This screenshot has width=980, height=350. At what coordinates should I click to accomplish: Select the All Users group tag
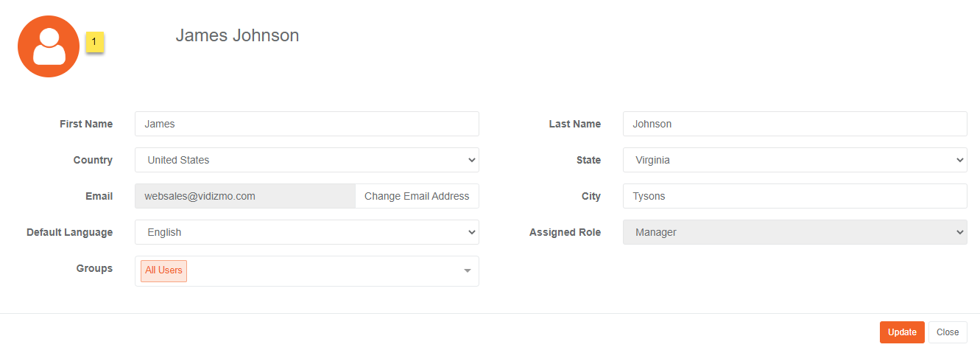tap(163, 270)
